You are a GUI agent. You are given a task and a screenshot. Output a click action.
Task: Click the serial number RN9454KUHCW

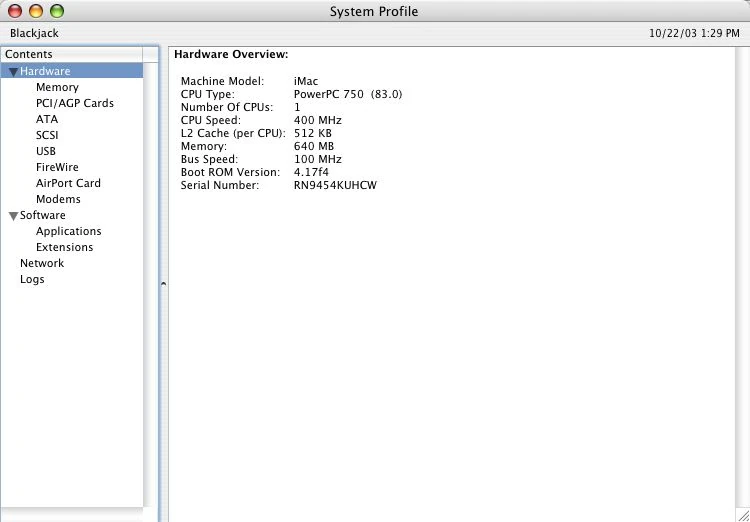pyautogui.click(x=335, y=185)
